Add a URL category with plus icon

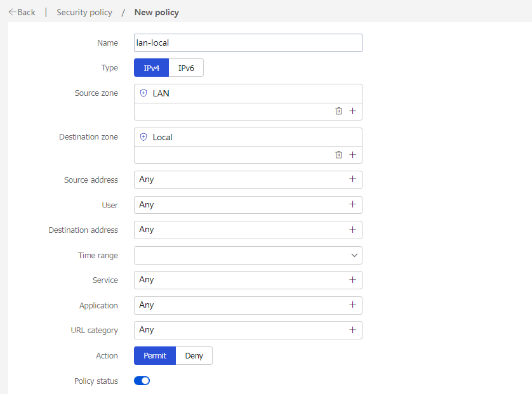352,330
